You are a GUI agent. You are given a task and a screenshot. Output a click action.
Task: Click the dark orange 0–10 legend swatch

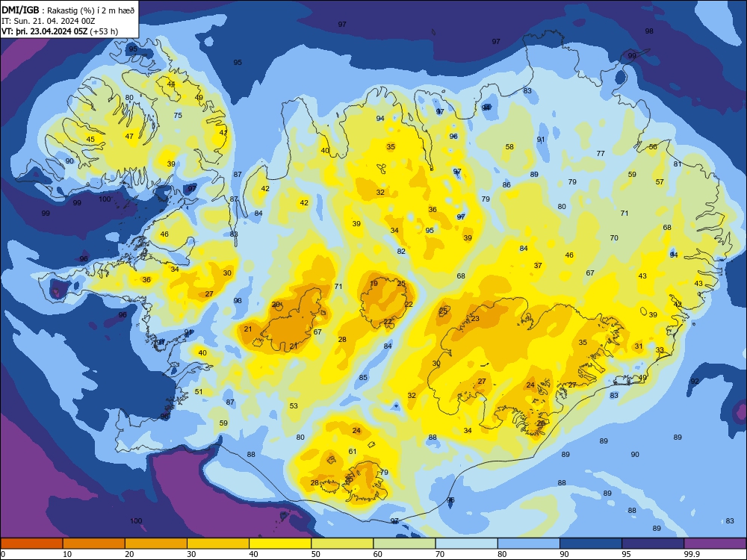(31, 544)
